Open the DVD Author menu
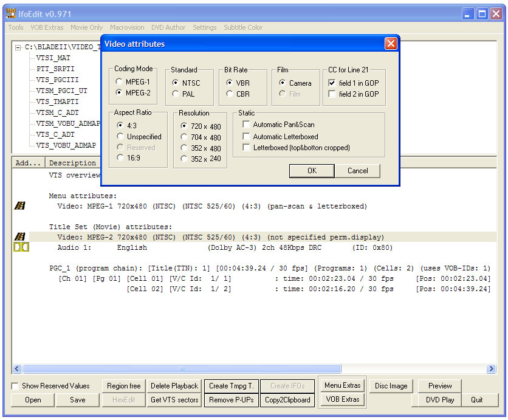Screen dimensions: 508x420 (x=168, y=27)
